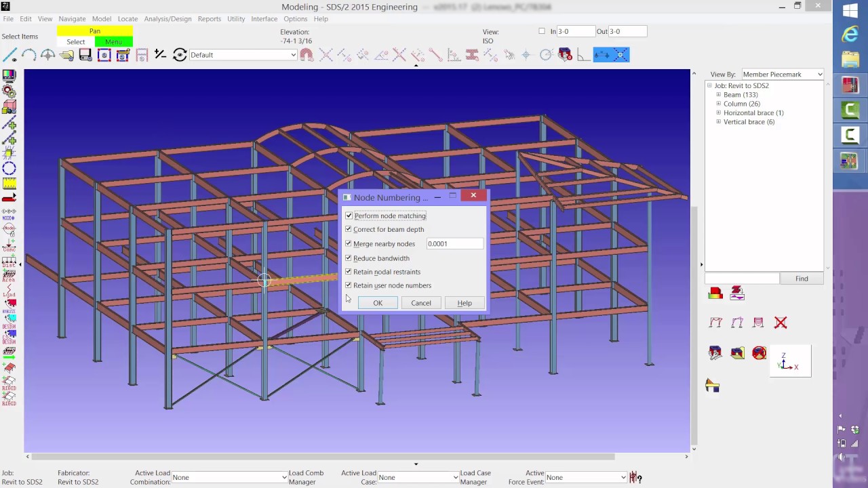
Task: Click the green Menu mode button
Action: 113,42
